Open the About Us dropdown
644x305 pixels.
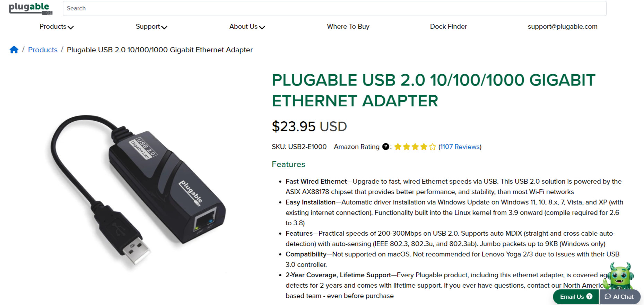click(x=247, y=27)
